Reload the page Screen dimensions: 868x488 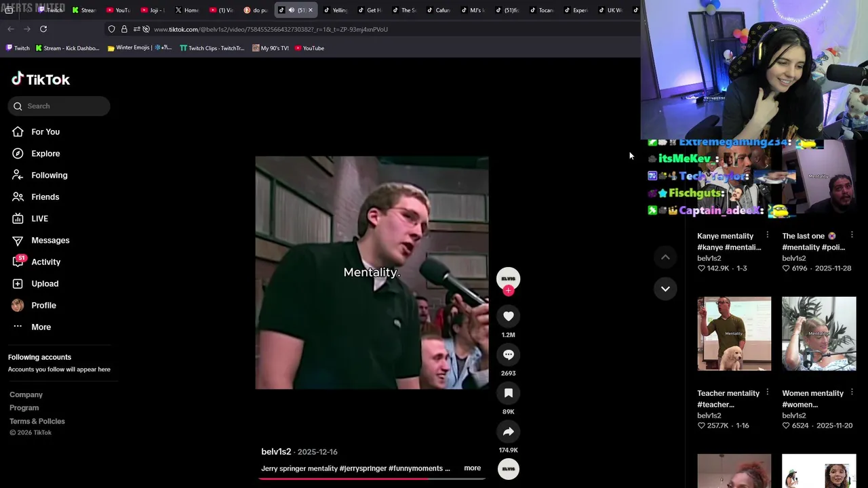click(x=43, y=29)
